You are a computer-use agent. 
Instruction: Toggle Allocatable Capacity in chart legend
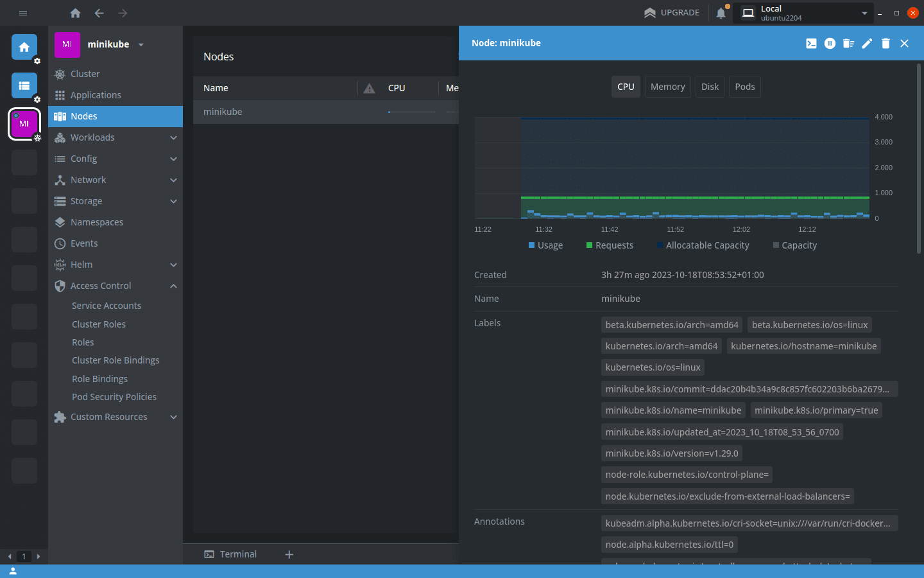click(x=703, y=245)
